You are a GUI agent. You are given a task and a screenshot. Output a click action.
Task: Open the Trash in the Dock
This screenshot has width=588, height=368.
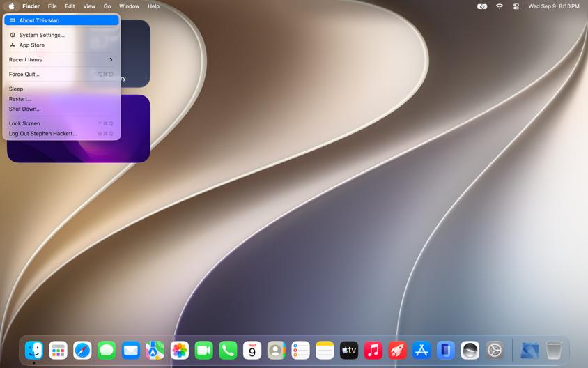(553, 351)
